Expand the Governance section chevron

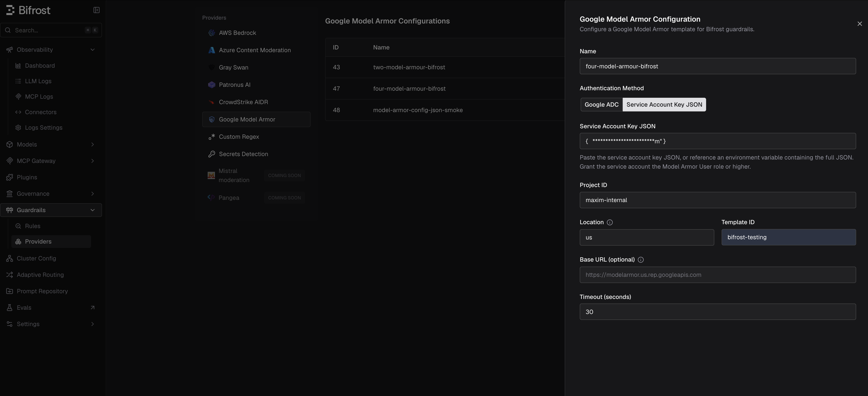pyautogui.click(x=93, y=194)
